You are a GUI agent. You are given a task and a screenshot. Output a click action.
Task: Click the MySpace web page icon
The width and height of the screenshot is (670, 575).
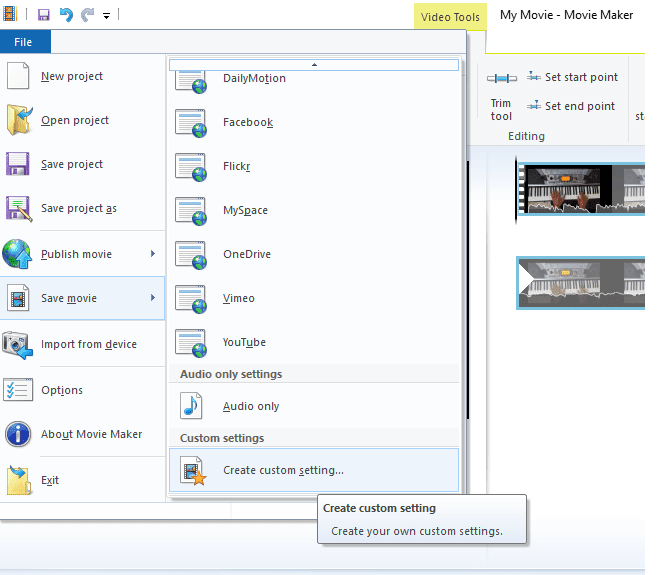(x=191, y=211)
